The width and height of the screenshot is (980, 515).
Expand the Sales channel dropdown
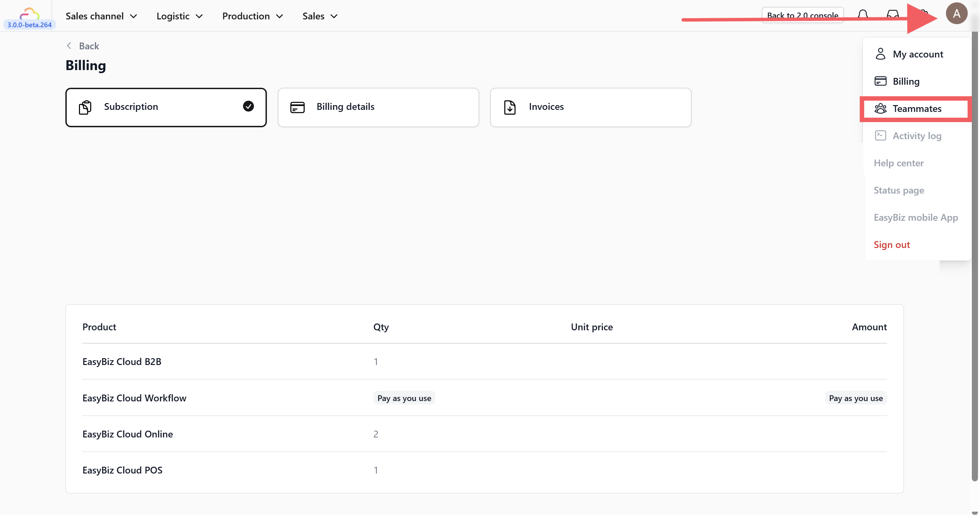coord(101,16)
